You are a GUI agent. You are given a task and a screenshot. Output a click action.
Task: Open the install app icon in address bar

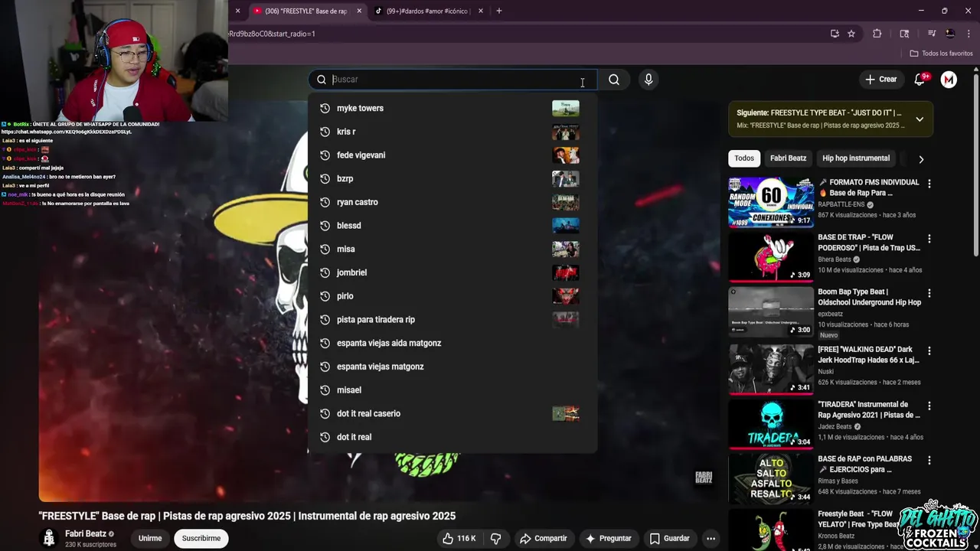pos(835,34)
